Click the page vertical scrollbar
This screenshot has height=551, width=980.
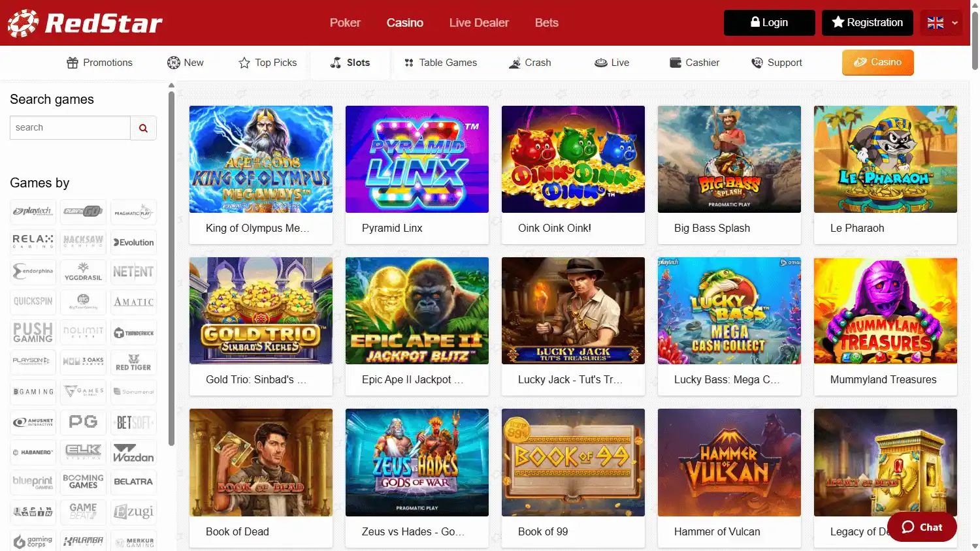pyautogui.click(x=975, y=39)
